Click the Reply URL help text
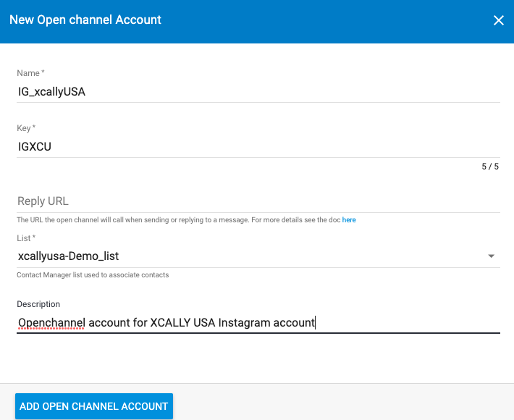Screen dimensions: 514x420 186,220
